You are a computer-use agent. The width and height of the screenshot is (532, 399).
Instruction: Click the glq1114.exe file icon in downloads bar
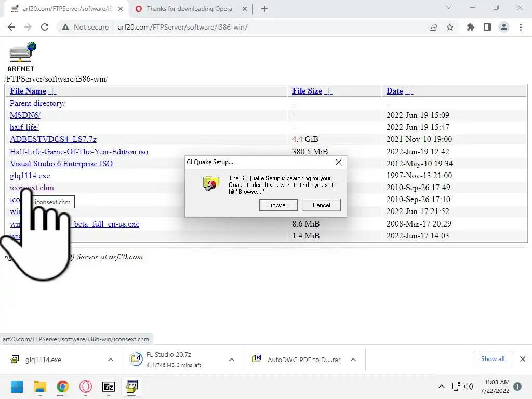(x=15, y=359)
